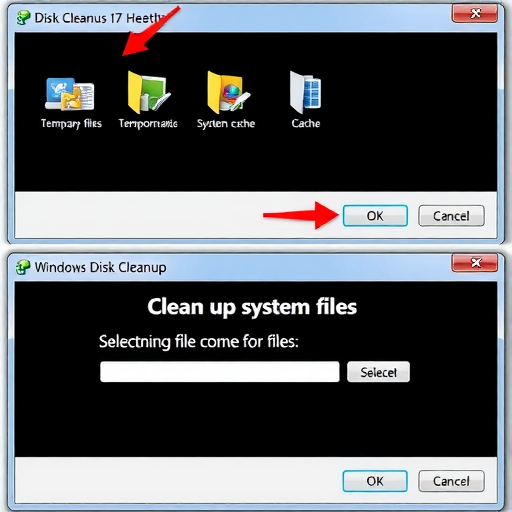Viewport: 512px width, 512px height.
Task: Select the Cache file icon
Action: coord(305,92)
